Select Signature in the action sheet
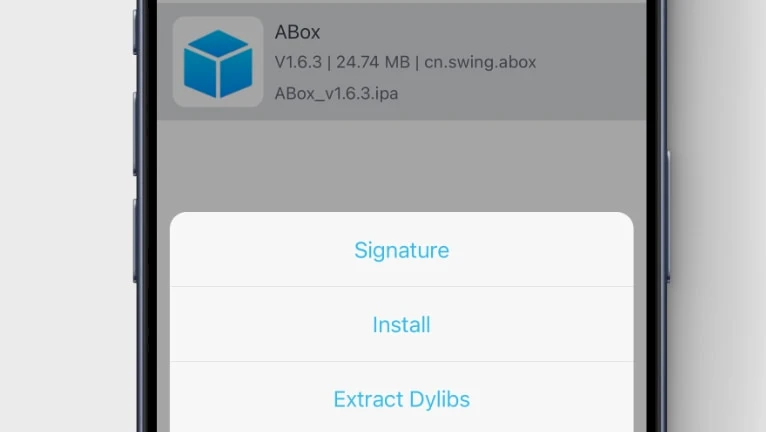 402,250
